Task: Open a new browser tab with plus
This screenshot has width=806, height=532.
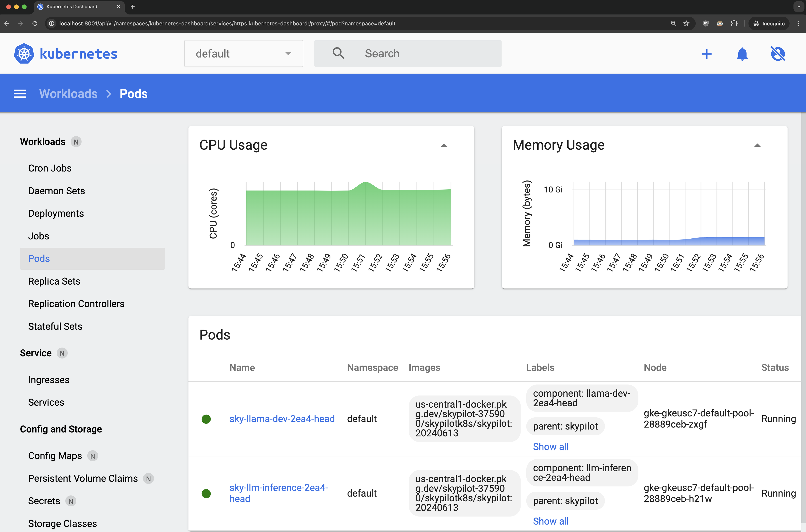Action: point(133,7)
